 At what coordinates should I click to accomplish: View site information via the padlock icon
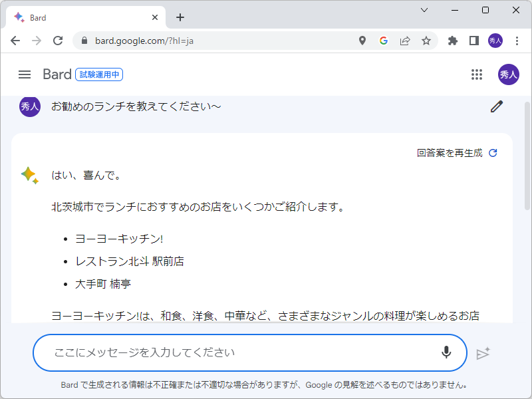tap(83, 41)
